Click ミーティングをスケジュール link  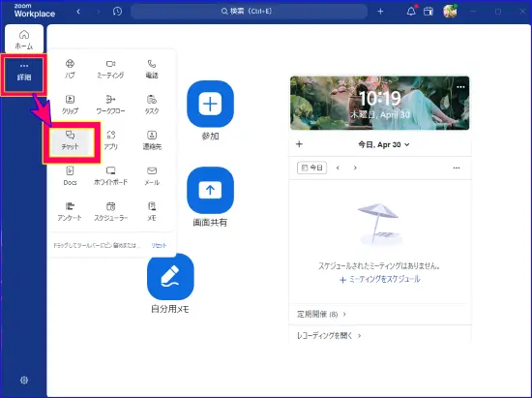380,280
